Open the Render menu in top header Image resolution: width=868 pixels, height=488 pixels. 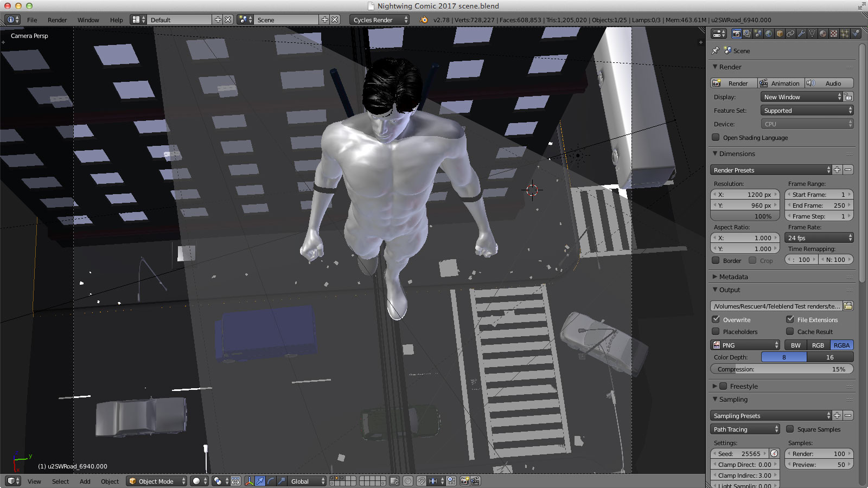click(57, 20)
